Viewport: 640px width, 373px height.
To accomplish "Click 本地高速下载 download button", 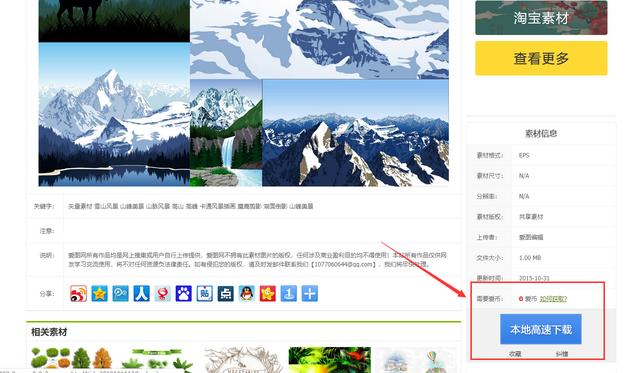I will click(x=541, y=329).
